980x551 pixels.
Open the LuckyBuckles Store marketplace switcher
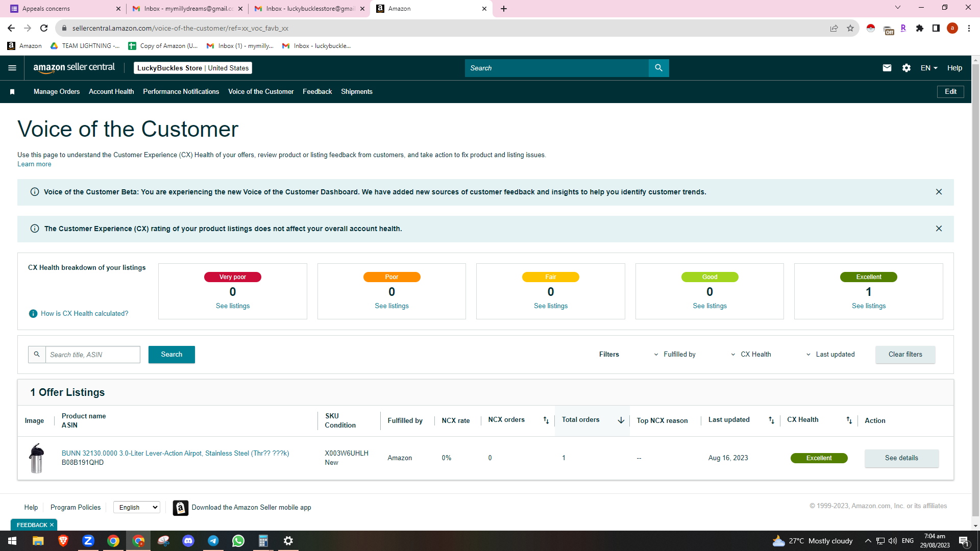[x=193, y=68]
